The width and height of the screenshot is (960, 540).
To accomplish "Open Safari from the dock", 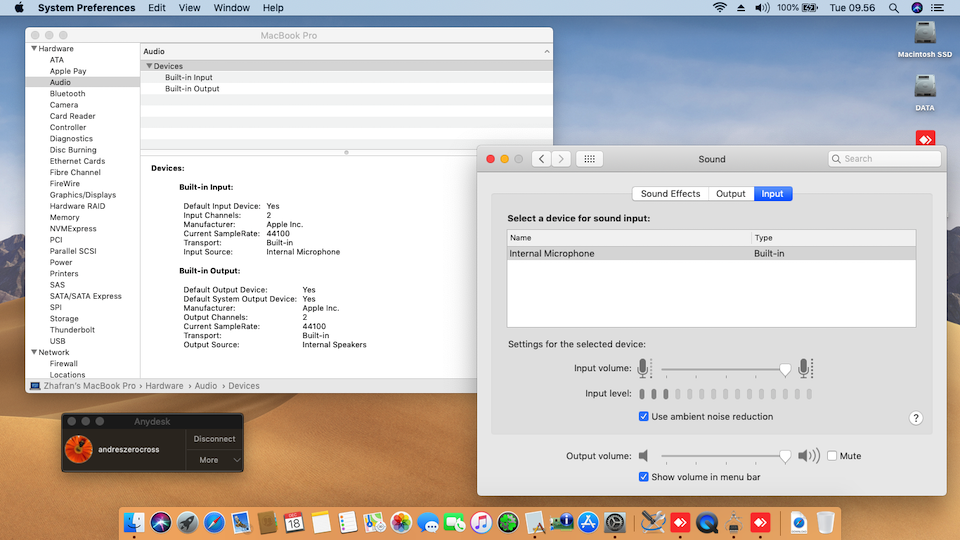I will pos(214,522).
